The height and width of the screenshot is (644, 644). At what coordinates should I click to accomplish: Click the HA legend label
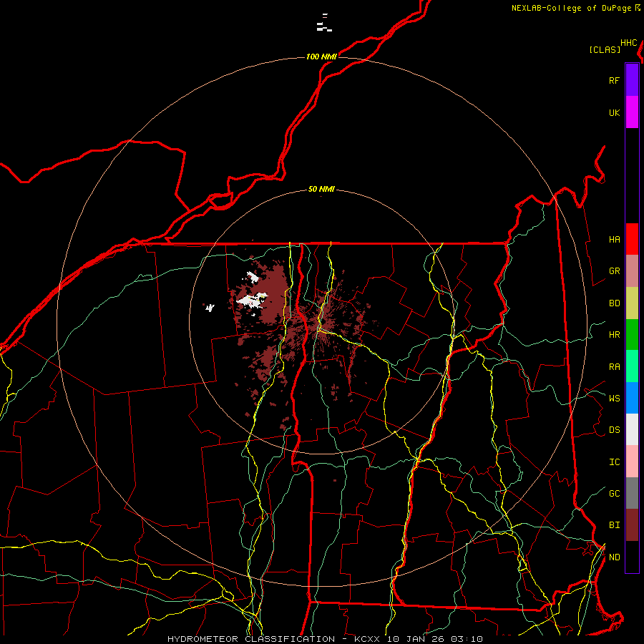(614, 239)
